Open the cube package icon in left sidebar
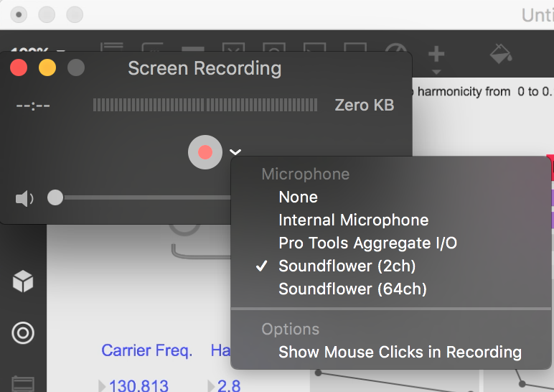Viewport: 554px width, 392px height. 23,281
